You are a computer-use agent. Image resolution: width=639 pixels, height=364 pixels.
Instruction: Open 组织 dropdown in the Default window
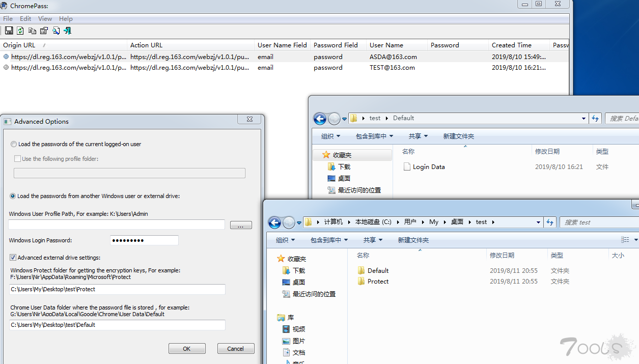[x=330, y=136]
